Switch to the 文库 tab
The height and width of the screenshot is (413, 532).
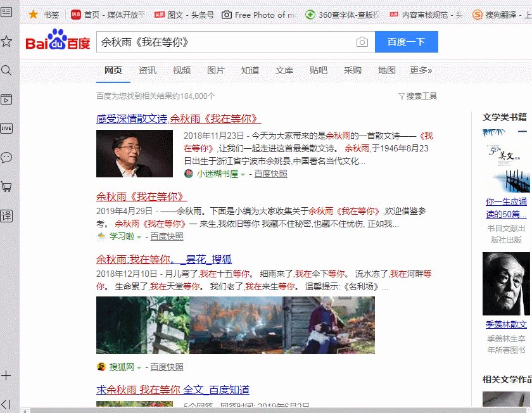(x=284, y=70)
